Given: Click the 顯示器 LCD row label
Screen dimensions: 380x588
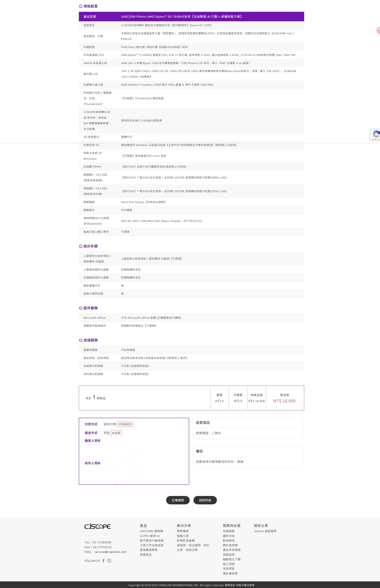Looking at the screenshot, I should pyautogui.click(x=91, y=74).
